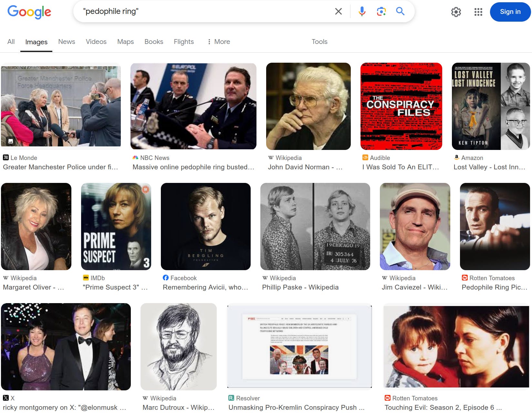The image size is (532, 413).
Task: Click the Rotten Tomatoes icon for Pedophile Ring Pic
Action: coord(464,278)
